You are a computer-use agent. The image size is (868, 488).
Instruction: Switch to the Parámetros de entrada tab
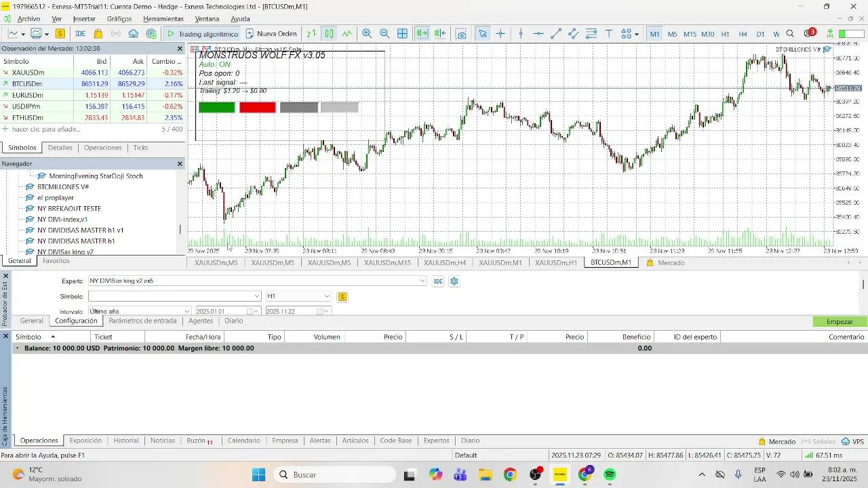click(x=142, y=321)
